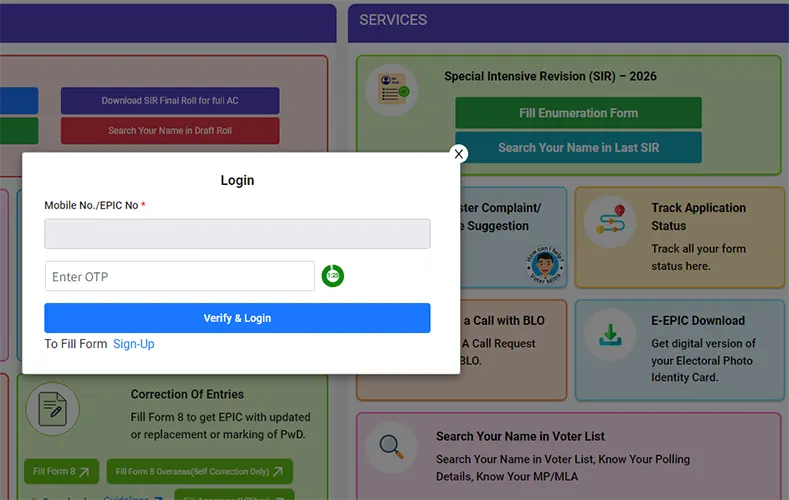This screenshot has height=500, width=789.
Task: Click Search Your Name in Draft Roll
Action: (x=170, y=131)
